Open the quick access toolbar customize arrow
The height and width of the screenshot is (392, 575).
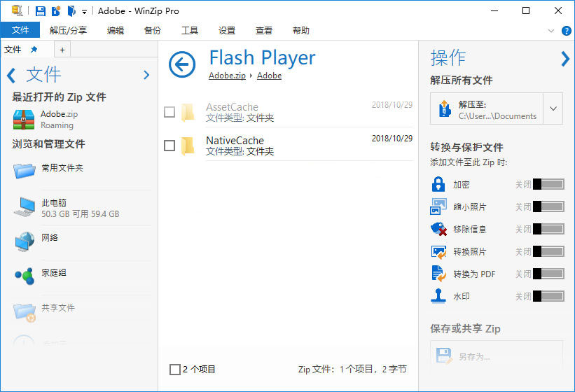(x=84, y=12)
